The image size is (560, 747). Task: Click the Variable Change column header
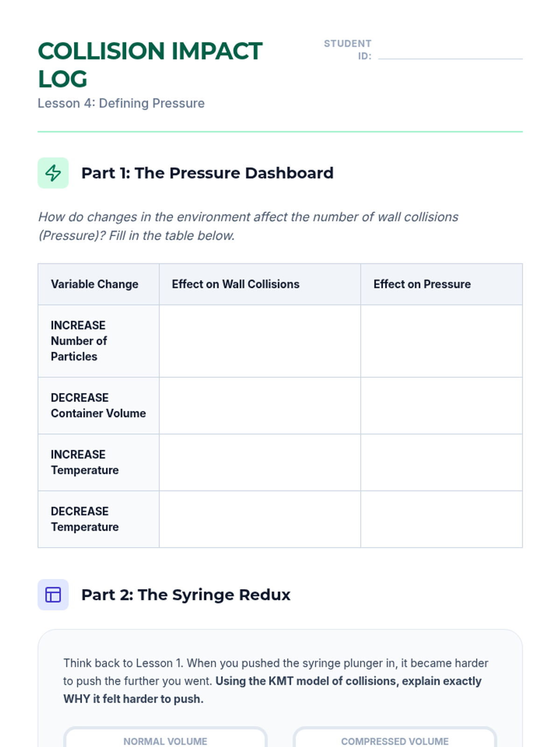95,284
